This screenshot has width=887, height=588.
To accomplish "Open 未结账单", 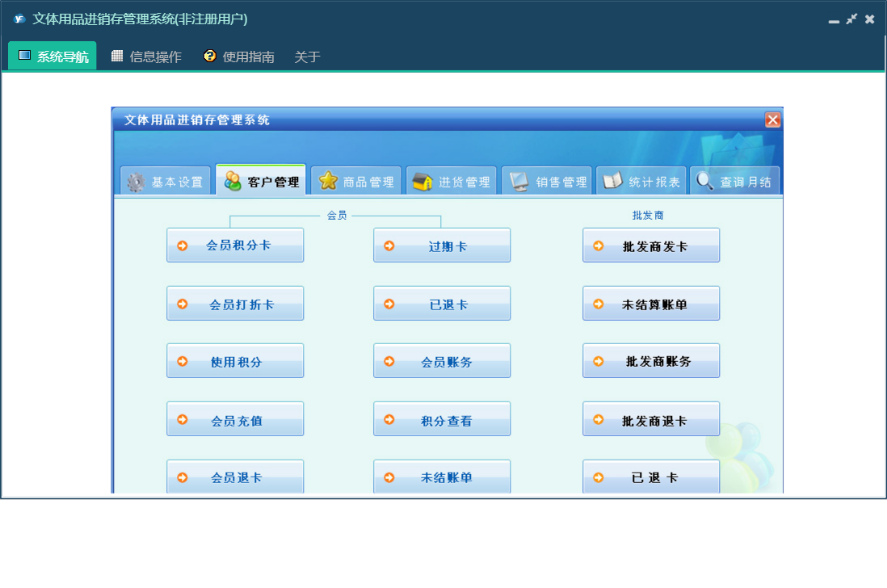I will 442,477.
